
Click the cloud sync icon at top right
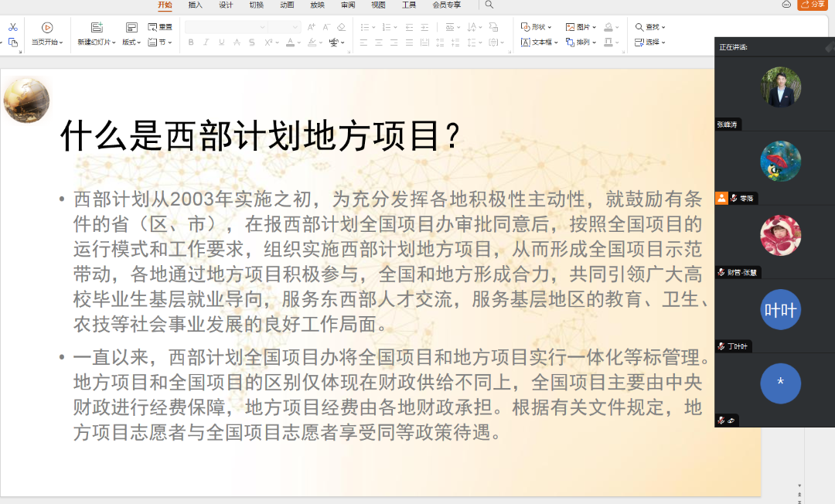click(786, 5)
